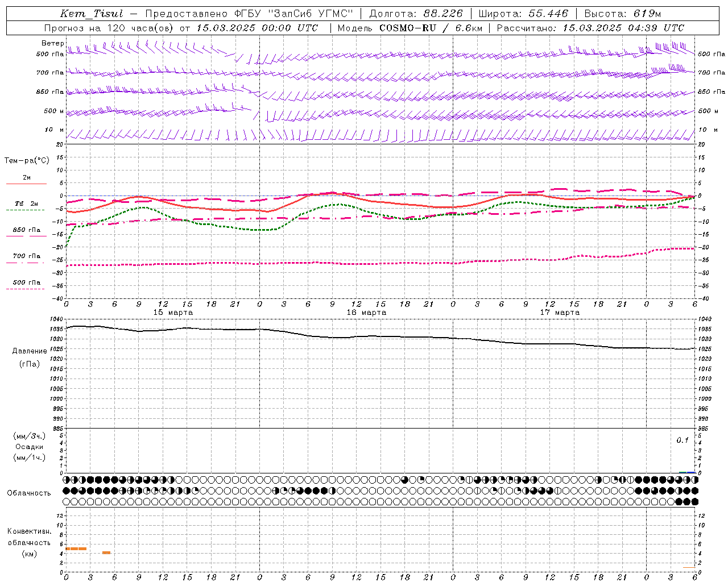728x582 pixels.
Task: Select the 'ЗапСиб УГМС' provider text
Action: click(x=310, y=14)
